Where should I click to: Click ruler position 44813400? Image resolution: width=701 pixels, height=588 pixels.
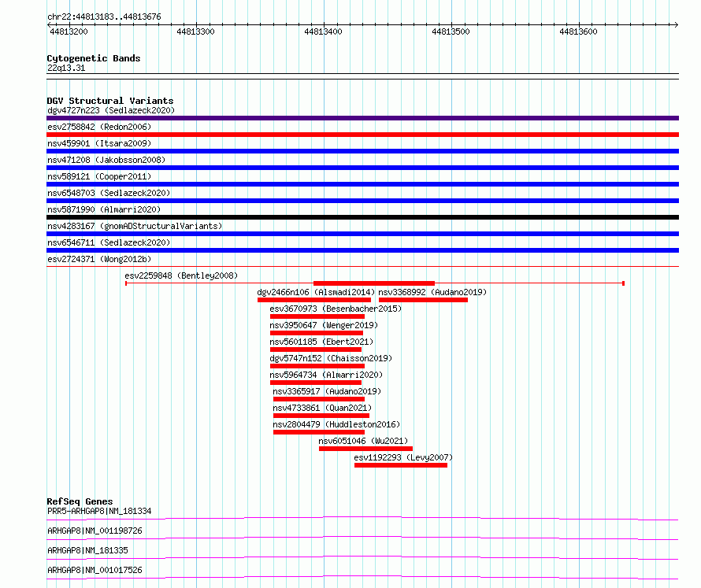(323, 31)
